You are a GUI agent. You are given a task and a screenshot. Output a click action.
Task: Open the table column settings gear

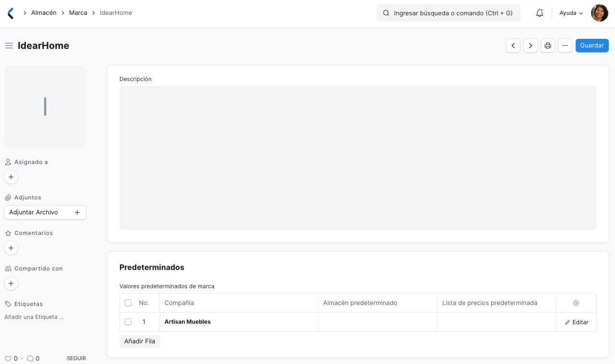click(576, 303)
